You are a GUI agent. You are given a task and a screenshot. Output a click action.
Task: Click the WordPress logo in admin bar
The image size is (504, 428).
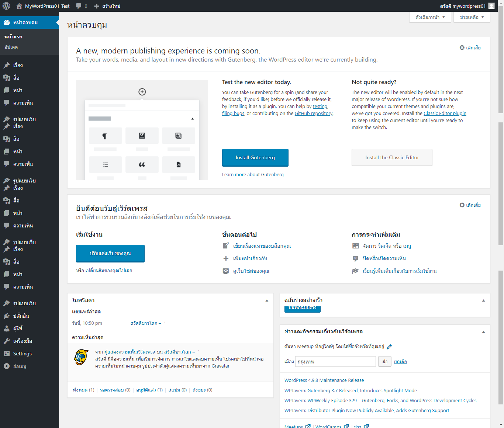(x=6, y=6)
